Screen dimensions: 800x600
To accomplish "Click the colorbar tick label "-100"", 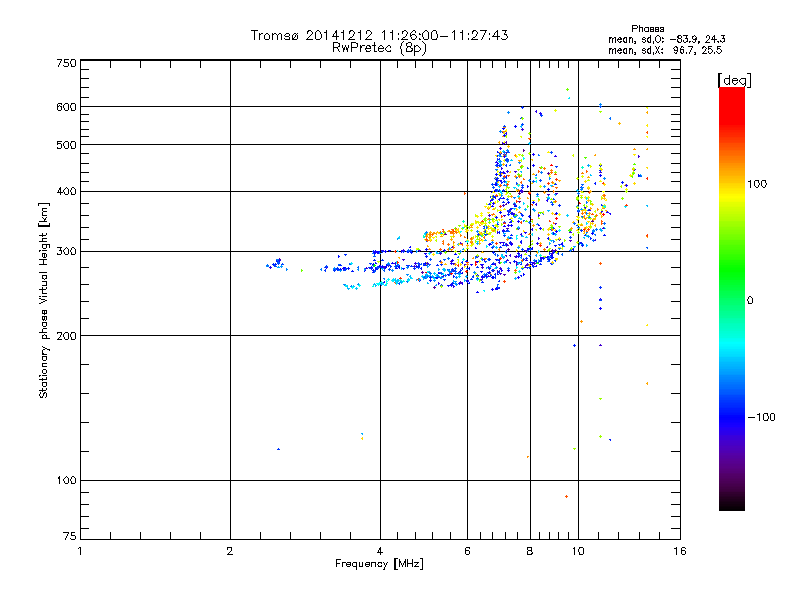I will click(x=762, y=417).
